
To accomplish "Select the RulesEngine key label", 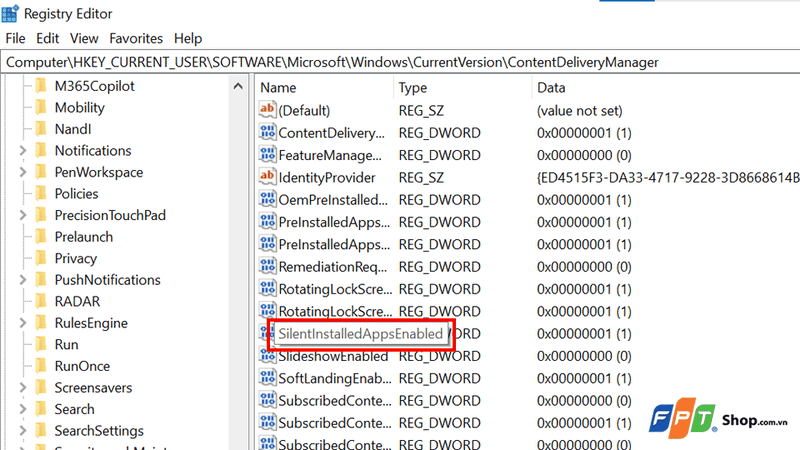I will [91, 323].
